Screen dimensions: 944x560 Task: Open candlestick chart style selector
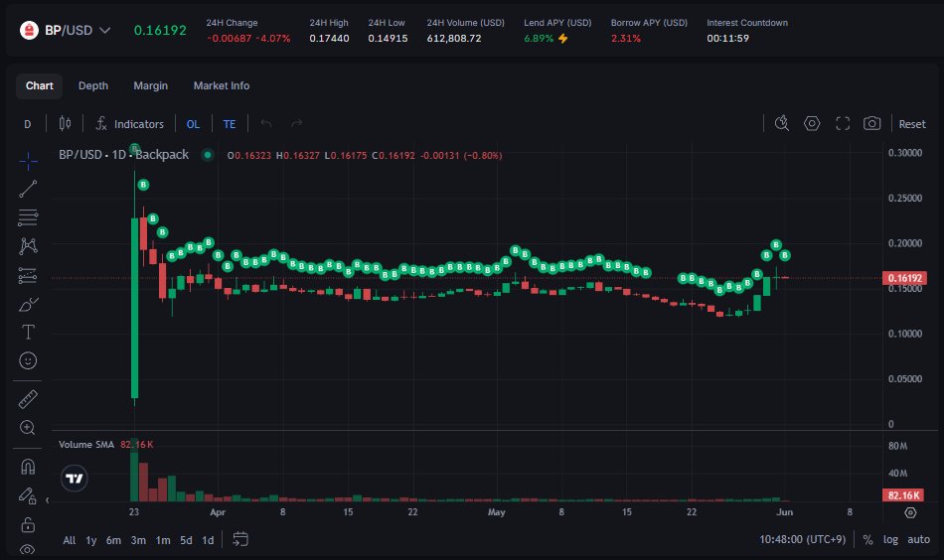[x=65, y=124]
